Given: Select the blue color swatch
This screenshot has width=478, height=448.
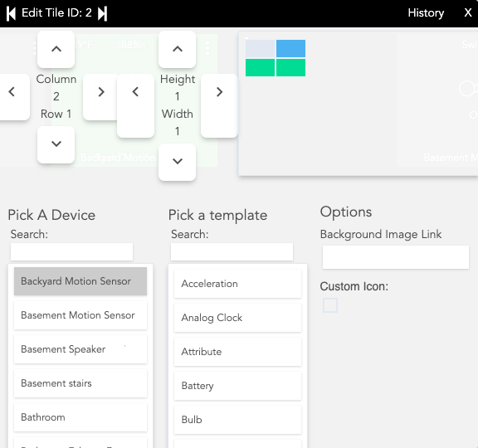Looking at the screenshot, I should pyautogui.click(x=290, y=48).
